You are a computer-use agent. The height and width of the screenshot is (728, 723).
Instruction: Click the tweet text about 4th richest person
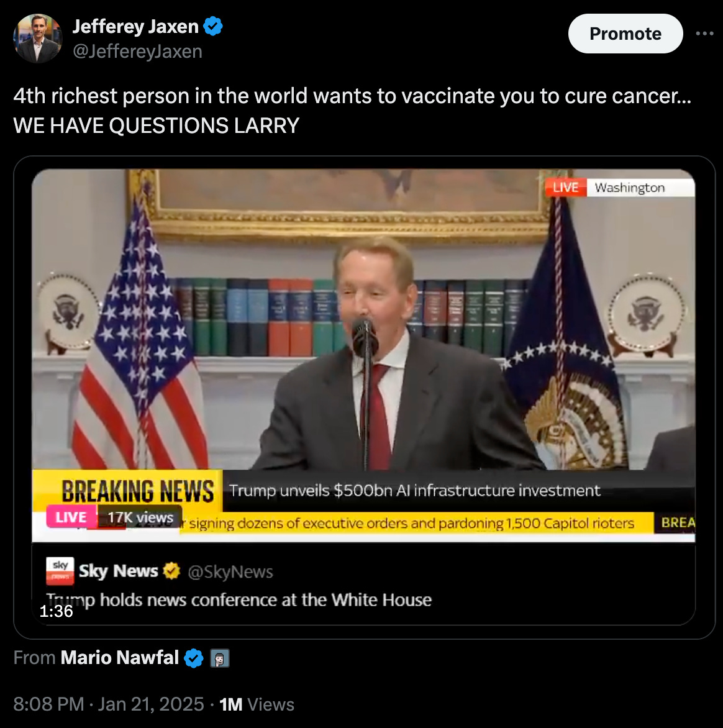(x=352, y=111)
